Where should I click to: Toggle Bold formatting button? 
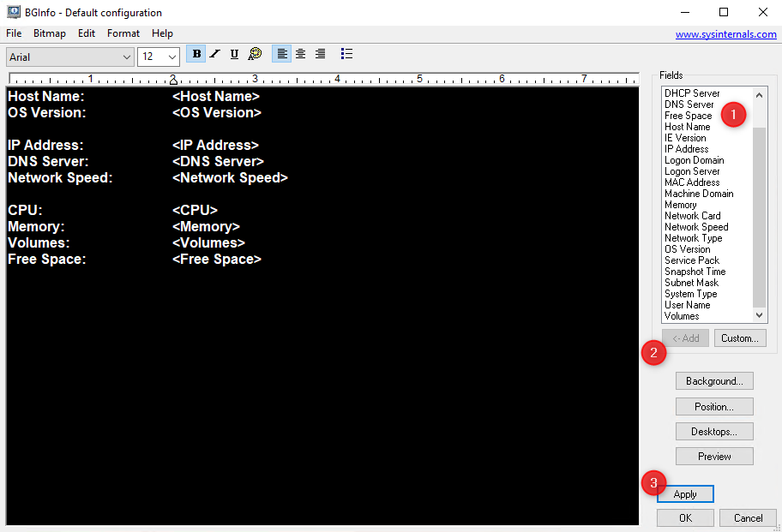point(196,54)
